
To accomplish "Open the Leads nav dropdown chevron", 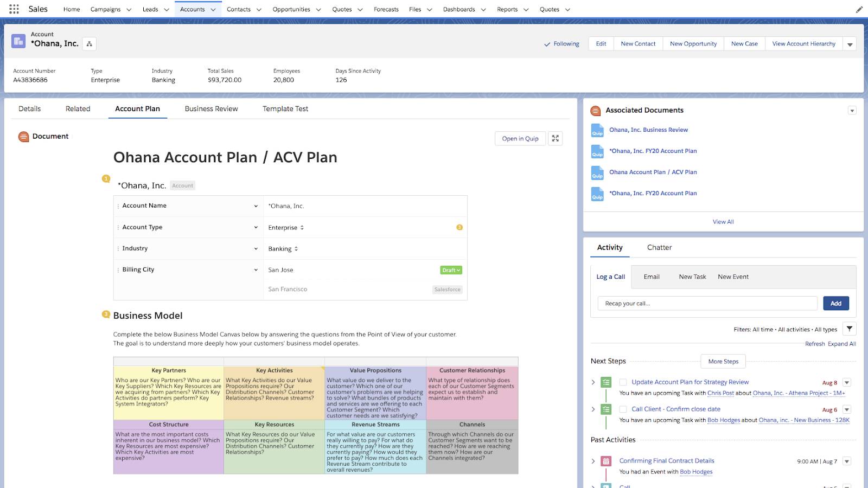I will pyautogui.click(x=166, y=10).
